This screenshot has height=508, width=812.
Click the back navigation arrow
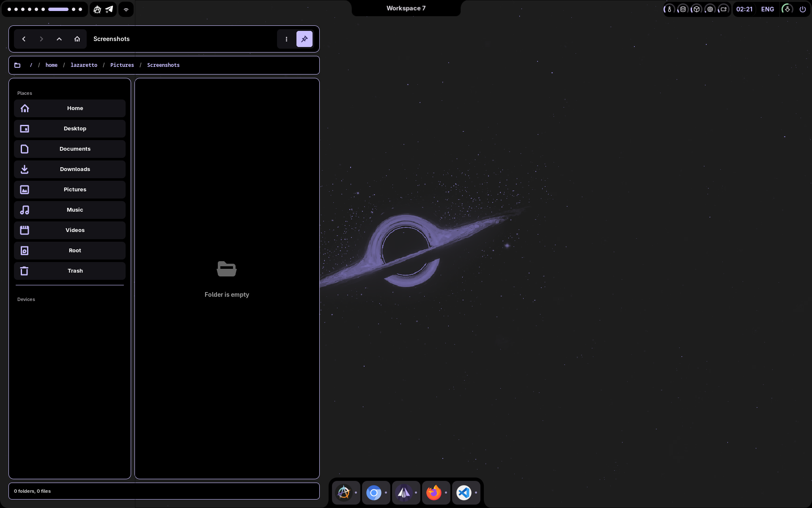(x=24, y=39)
